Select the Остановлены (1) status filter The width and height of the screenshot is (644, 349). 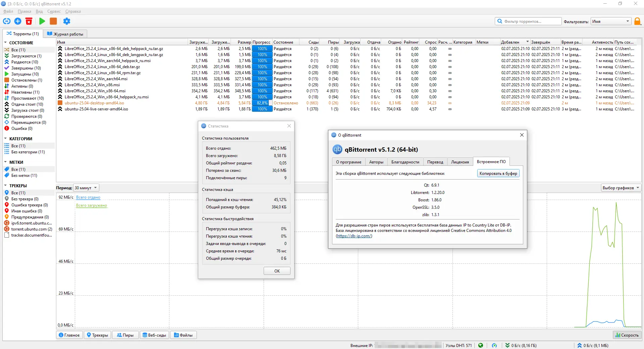pos(27,80)
